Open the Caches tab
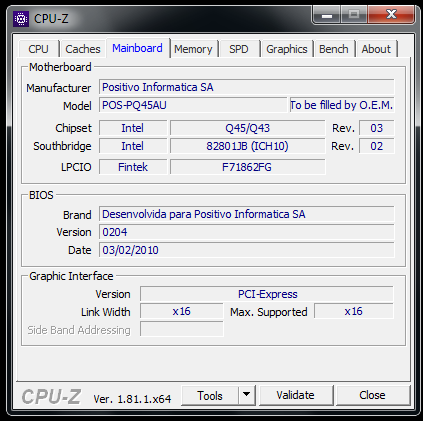This screenshot has height=421, width=423. click(83, 49)
